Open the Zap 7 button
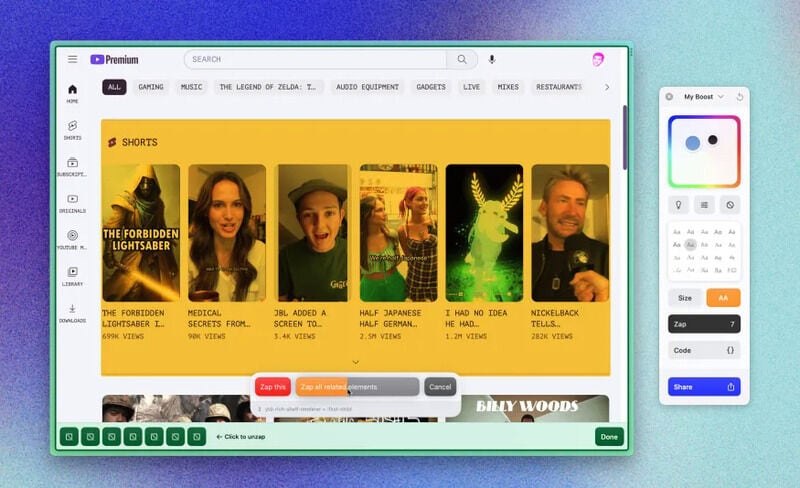This screenshot has height=488, width=800. tap(704, 324)
